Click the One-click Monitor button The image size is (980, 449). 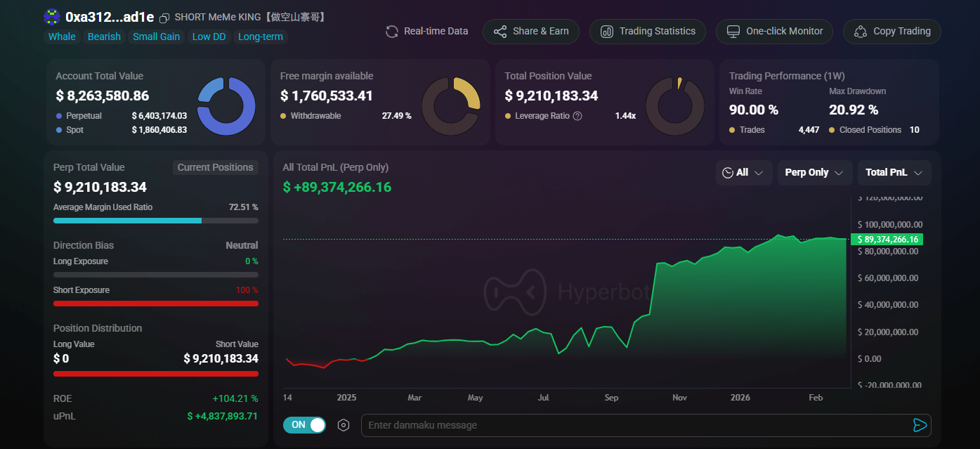point(774,32)
